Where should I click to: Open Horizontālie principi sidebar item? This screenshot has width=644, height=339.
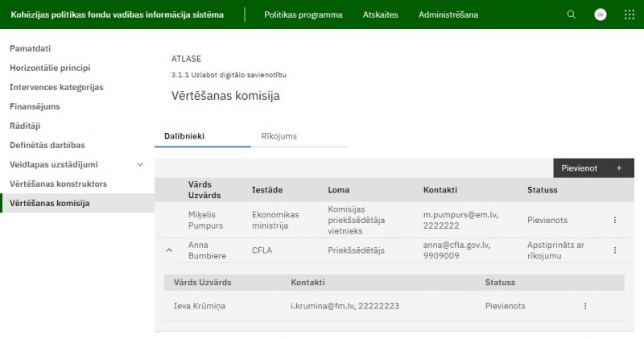coord(50,68)
